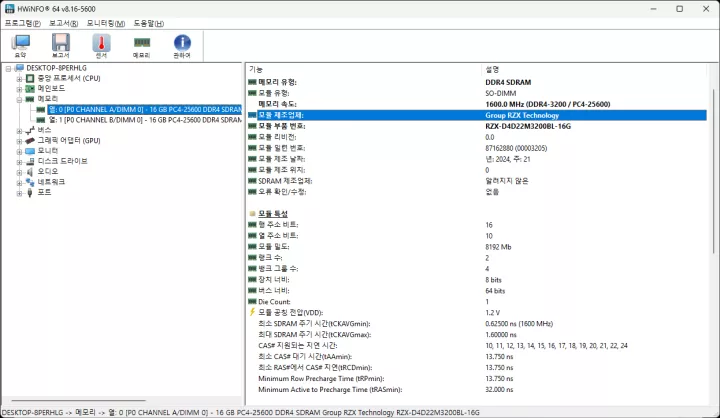Click the status bar path text
Viewport: 720px width, 418px height.
point(241,412)
